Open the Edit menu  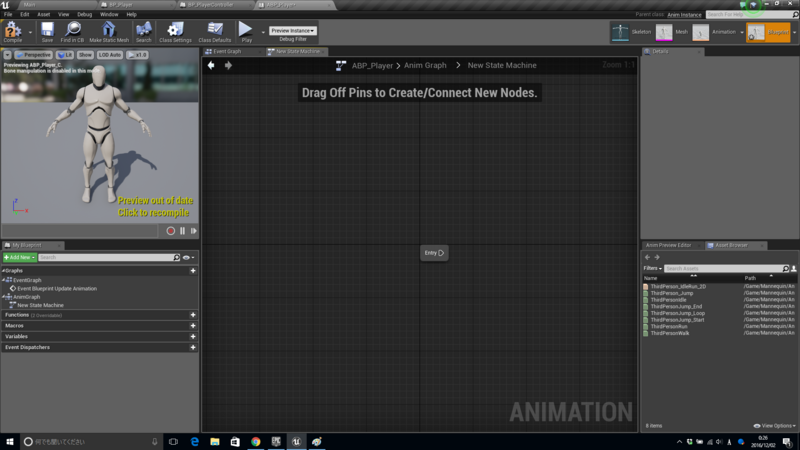pos(24,15)
